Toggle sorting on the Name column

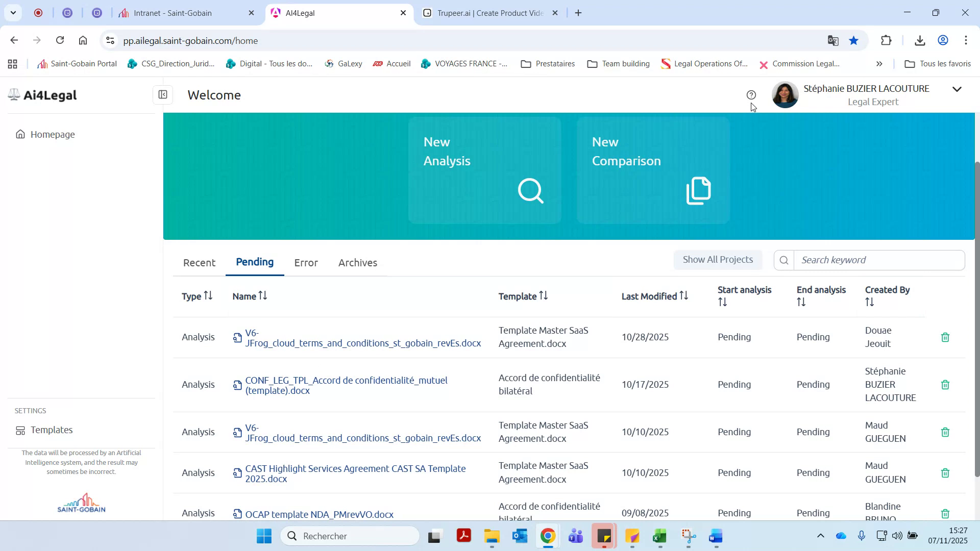point(262,295)
